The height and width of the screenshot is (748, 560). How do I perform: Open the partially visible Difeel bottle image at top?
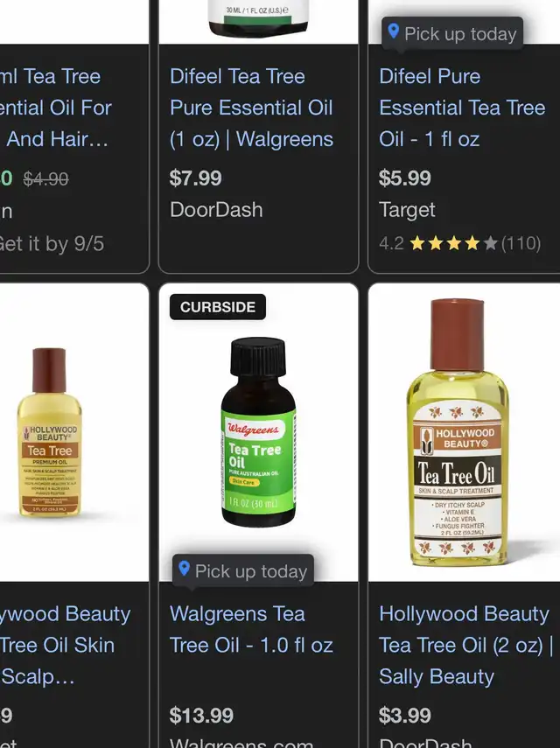pos(258,17)
